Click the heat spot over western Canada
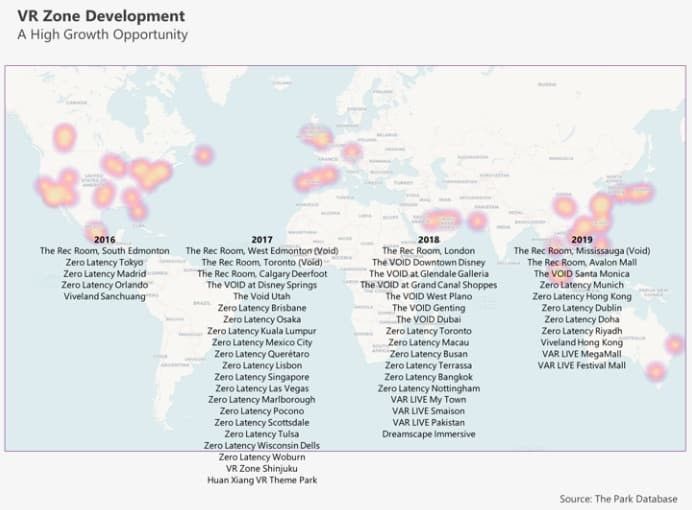This screenshot has height=510, width=692. (65, 137)
